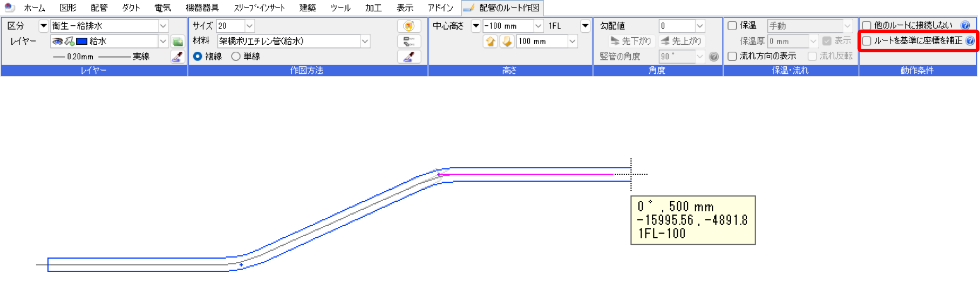980x283 pixels.
Task: Open the 1FL floor arrow menu
Action: point(585,25)
